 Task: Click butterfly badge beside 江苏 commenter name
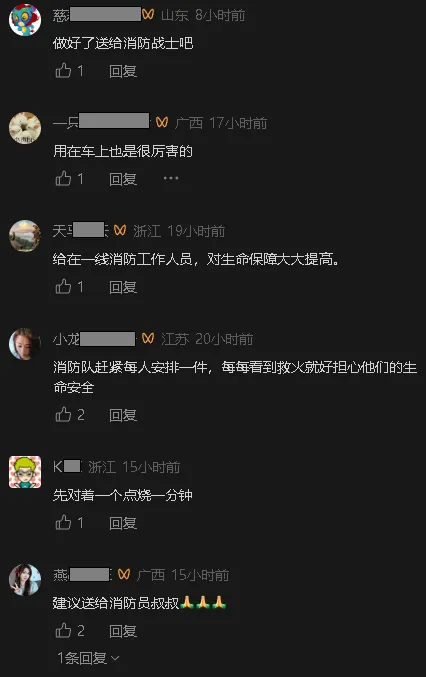pos(148,338)
